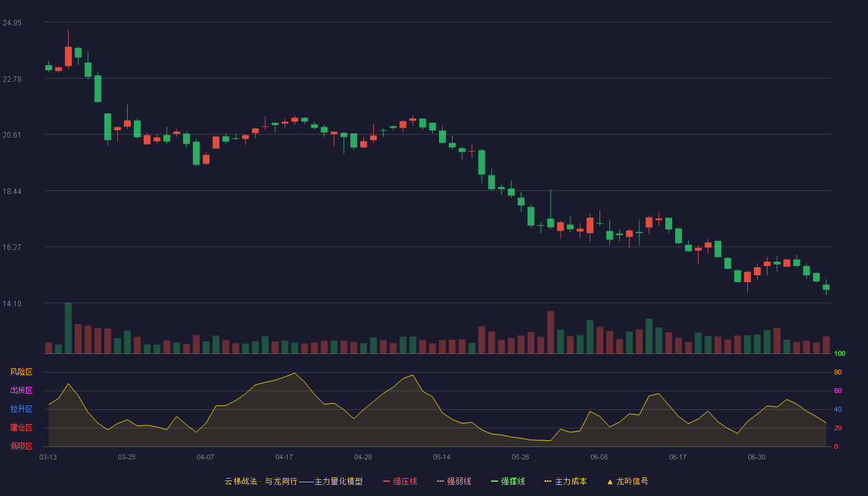The height and width of the screenshot is (496, 868).
Task: Toggle the 强压线 legend series
Action: coord(400,481)
